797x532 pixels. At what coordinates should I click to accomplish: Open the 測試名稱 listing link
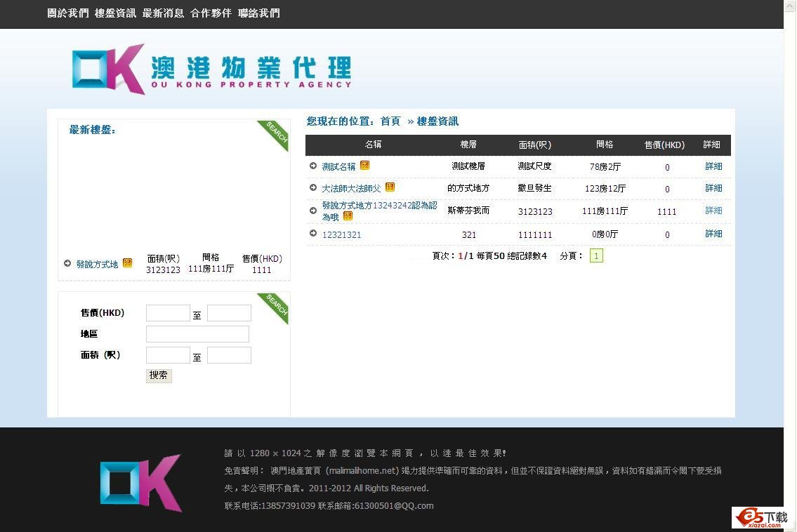click(338, 166)
